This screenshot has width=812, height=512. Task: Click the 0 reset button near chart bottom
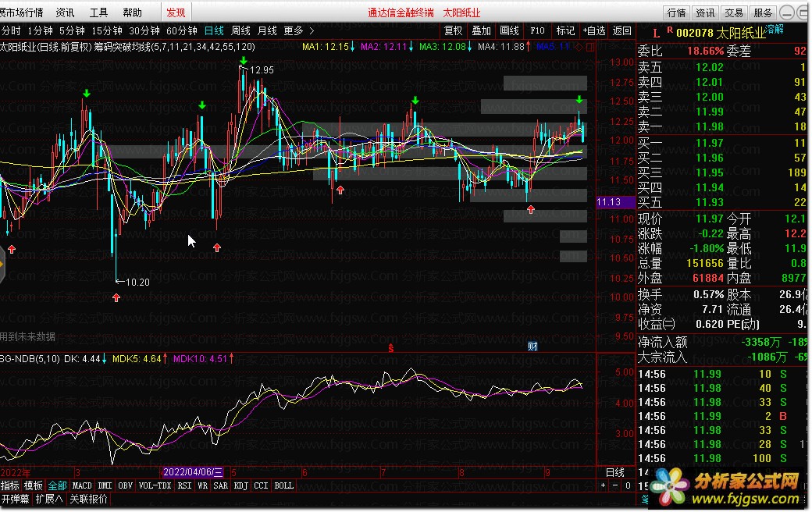click(628, 485)
